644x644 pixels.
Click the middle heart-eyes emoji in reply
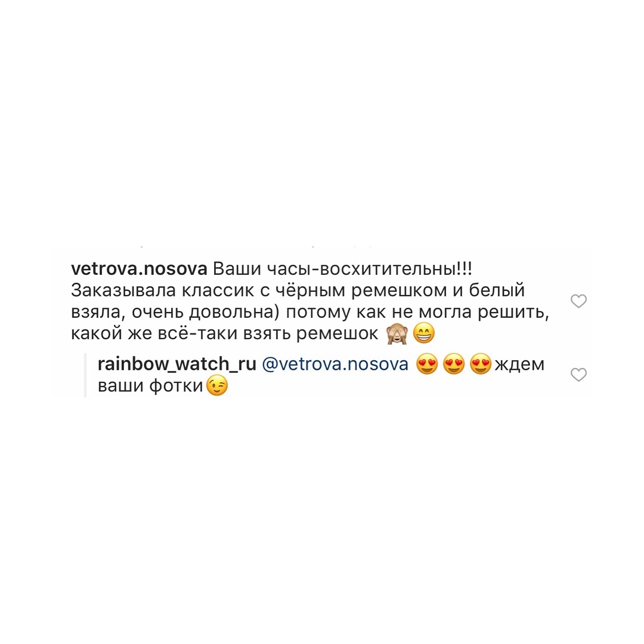click(x=454, y=364)
